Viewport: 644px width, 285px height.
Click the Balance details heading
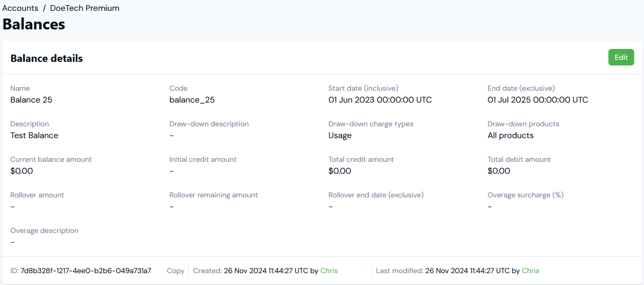click(46, 58)
